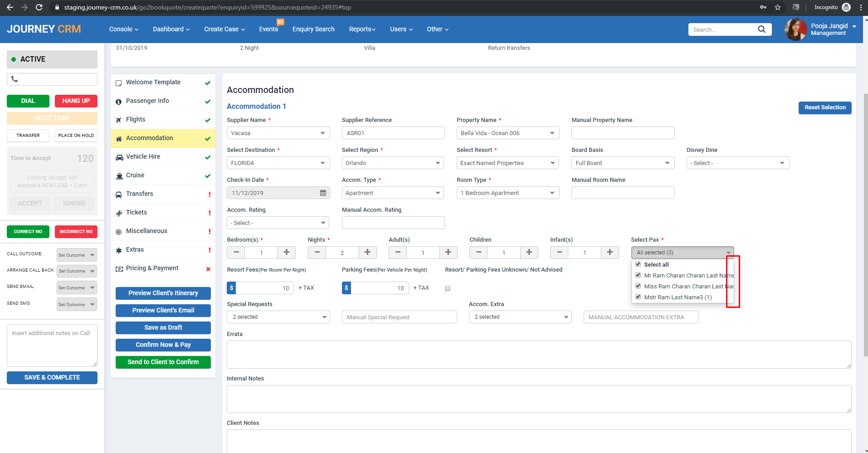Click the search magnifier icon in header
868x453 pixels.
tap(761, 29)
